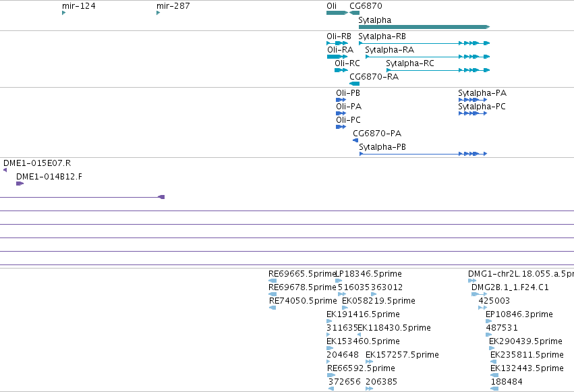Select the LP18346.5prime EST label
This screenshot has height=392, width=574.
tap(369, 274)
